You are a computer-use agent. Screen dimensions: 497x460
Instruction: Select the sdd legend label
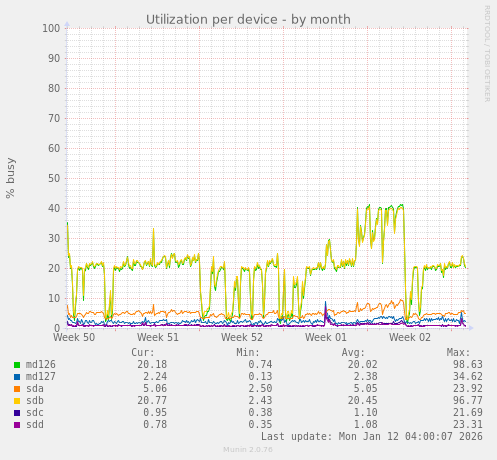coord(35,425)
